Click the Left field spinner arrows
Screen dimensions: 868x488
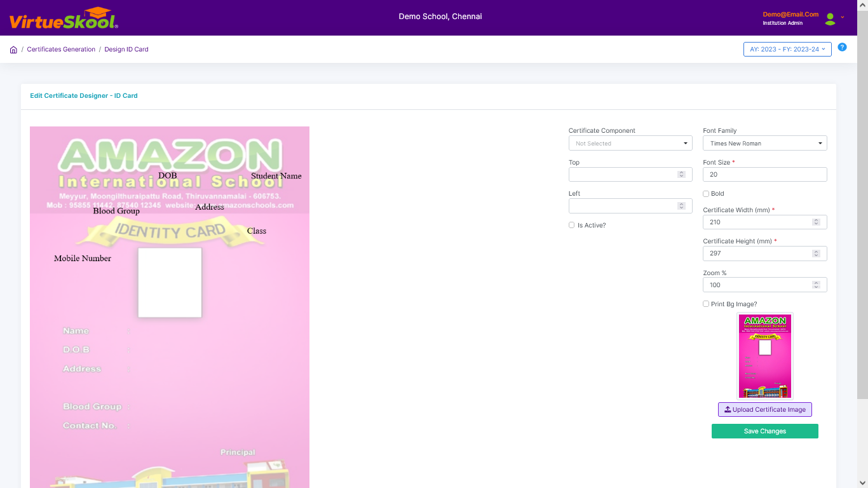click(x=681, y=206)
